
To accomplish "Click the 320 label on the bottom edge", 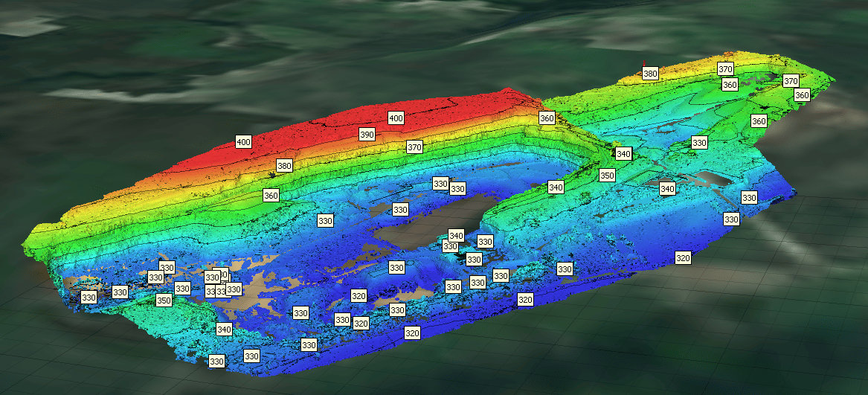I will 412,333.
